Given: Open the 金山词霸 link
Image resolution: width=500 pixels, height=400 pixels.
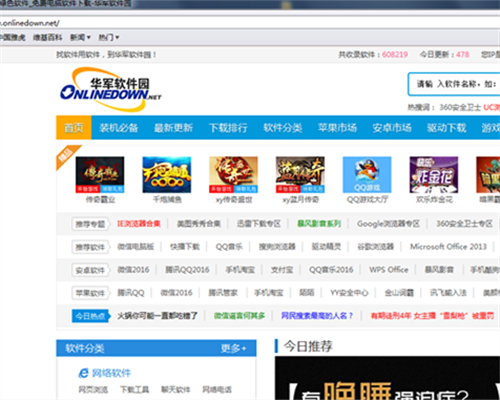Looking at the screenshot, I should point(399,293).
